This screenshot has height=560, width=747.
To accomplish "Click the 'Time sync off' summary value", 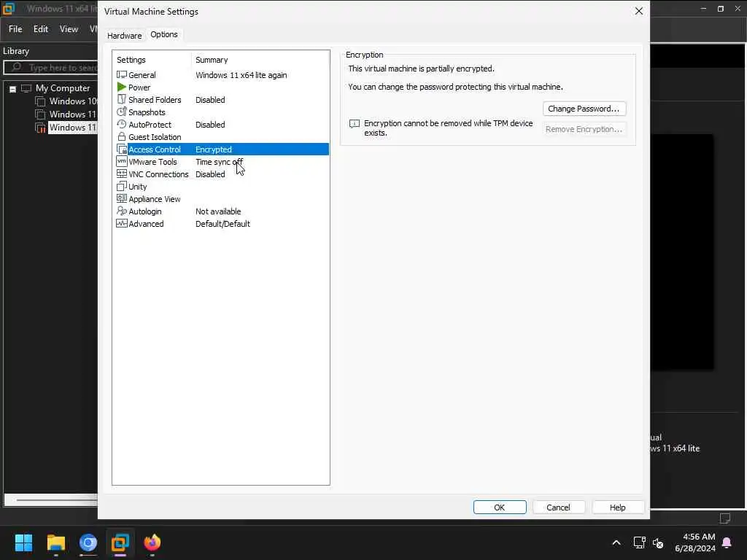I will click(x=219, y=162).
